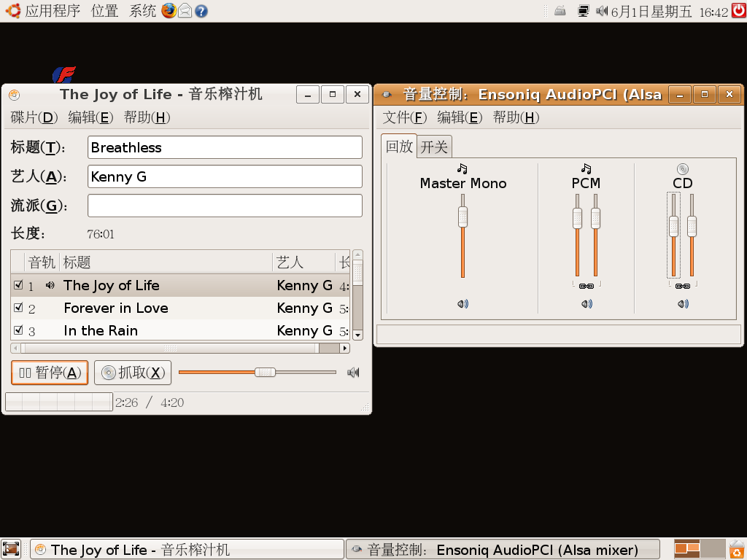Click the horizontal scrollbar left arrow

point(16,348)
